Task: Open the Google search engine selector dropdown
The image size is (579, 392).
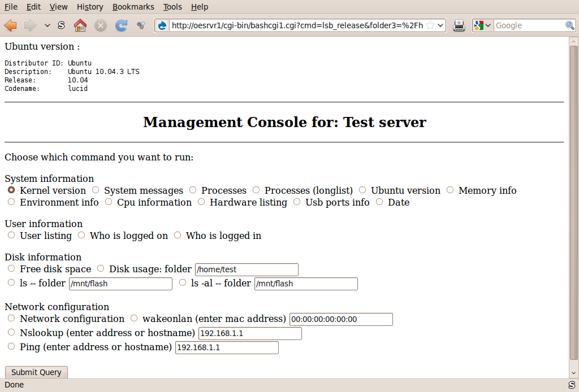Action: (483, 25)
